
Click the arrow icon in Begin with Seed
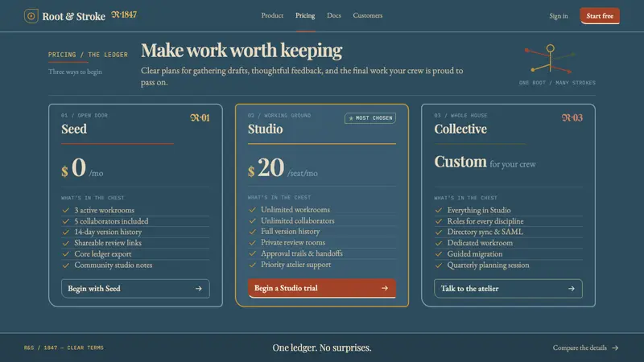199,289
